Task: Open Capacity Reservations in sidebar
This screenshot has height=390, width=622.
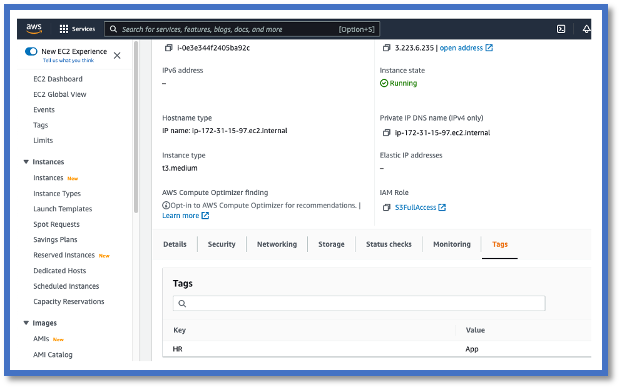Action: 69,302
